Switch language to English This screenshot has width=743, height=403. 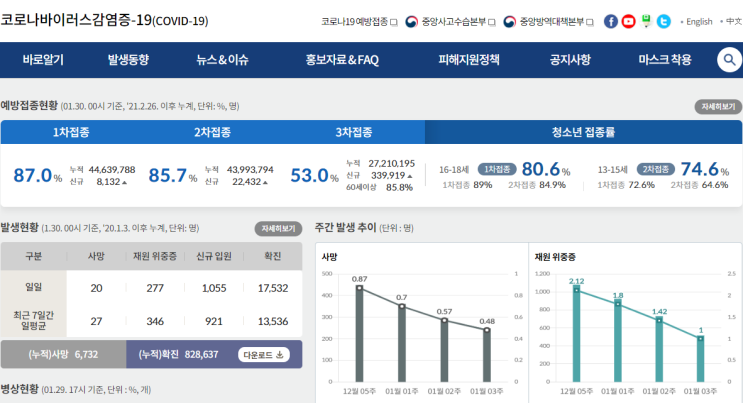[x=699, y=22]
